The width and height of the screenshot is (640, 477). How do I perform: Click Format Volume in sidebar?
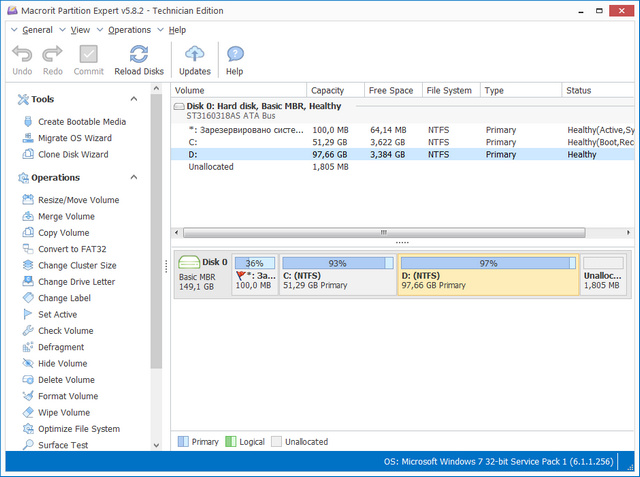pyautogui.click(x=68, y=396)
